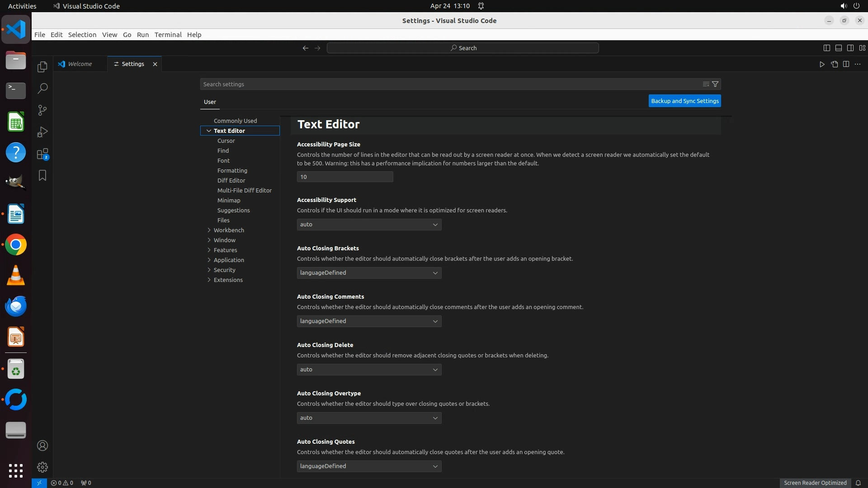Click the filter settings funnel icon
The image size is (868, 488).
coord(715,84)
